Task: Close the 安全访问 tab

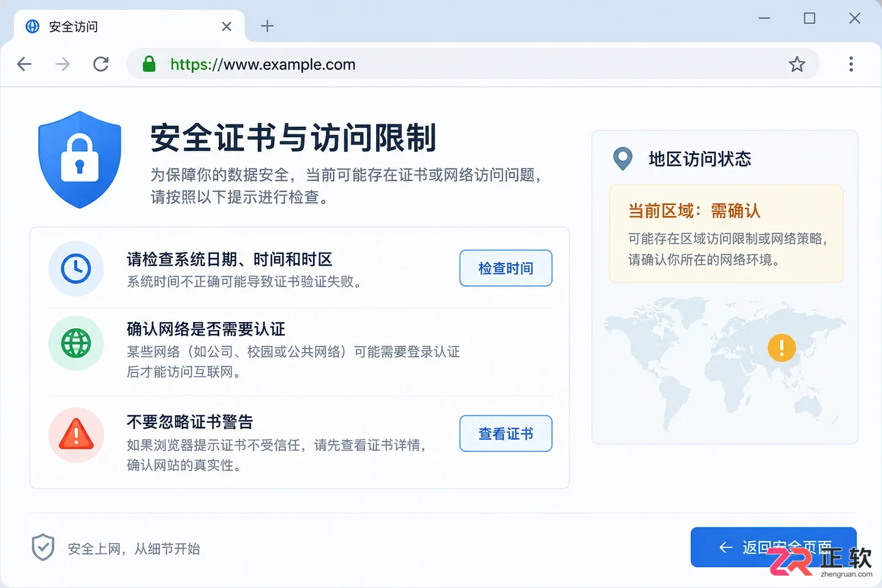Action: point(227,26)
